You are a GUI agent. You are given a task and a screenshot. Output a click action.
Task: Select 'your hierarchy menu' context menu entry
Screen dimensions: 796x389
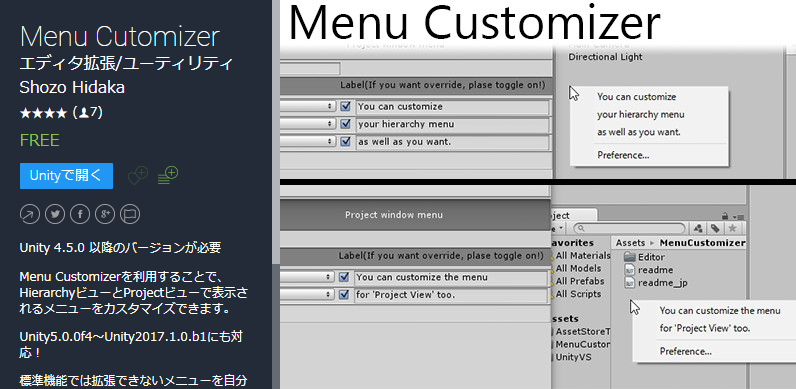[640, 115]
